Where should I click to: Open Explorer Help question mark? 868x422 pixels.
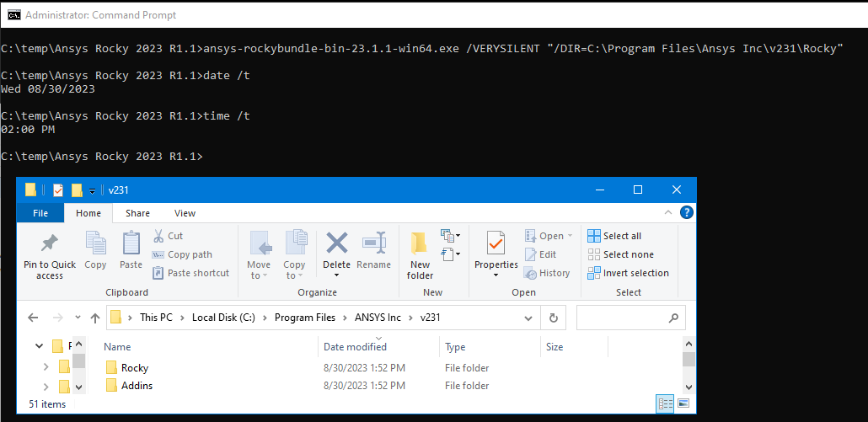(x=687, y=212)
